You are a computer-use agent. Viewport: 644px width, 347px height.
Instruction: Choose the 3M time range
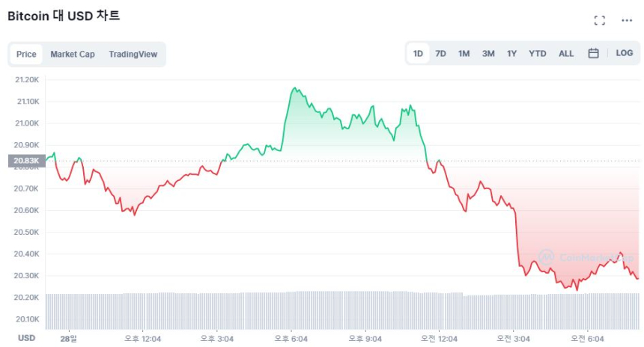487,53
